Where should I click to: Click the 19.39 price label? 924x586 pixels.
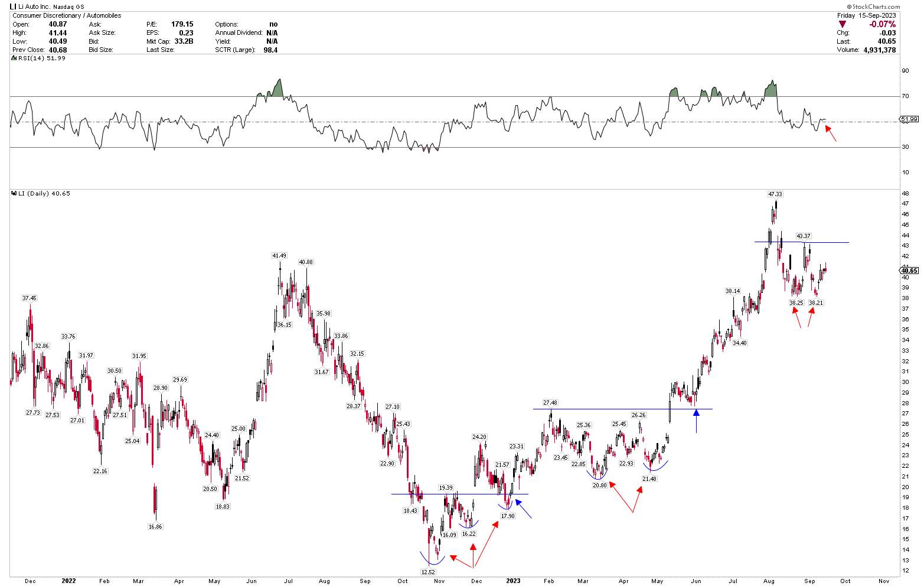point(446,487)
